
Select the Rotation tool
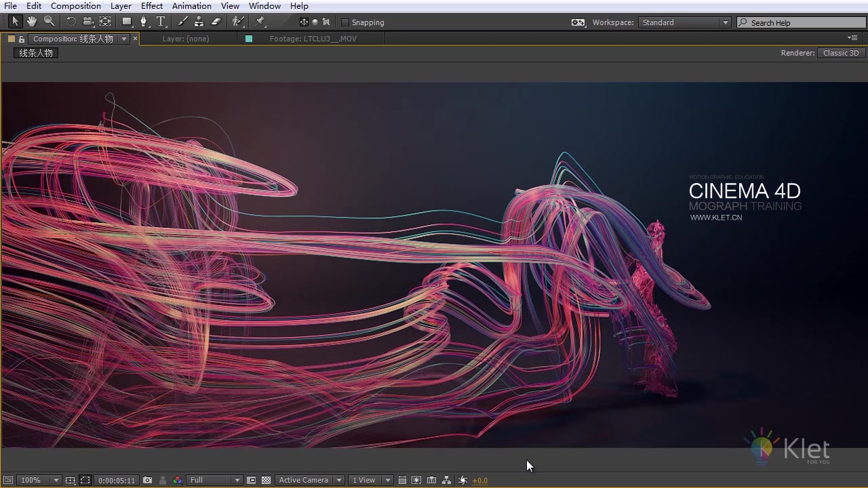(71, 22)
